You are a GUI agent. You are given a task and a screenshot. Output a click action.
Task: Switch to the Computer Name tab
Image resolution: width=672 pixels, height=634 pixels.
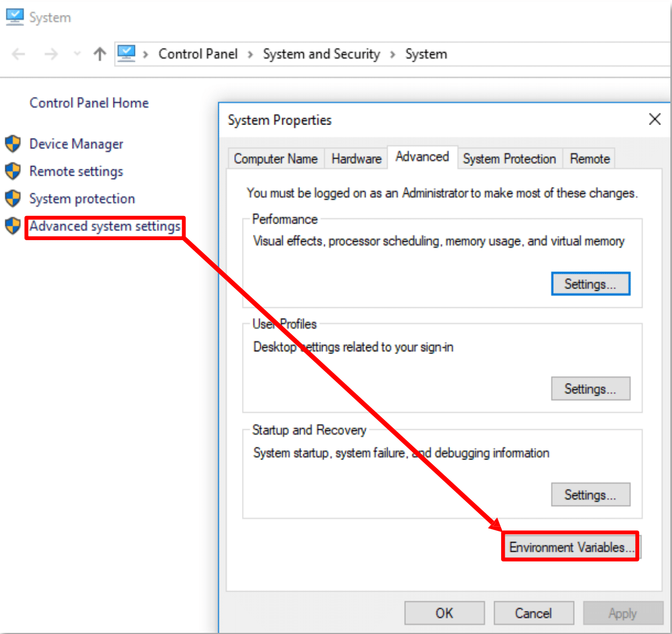(x=276, y=159)
